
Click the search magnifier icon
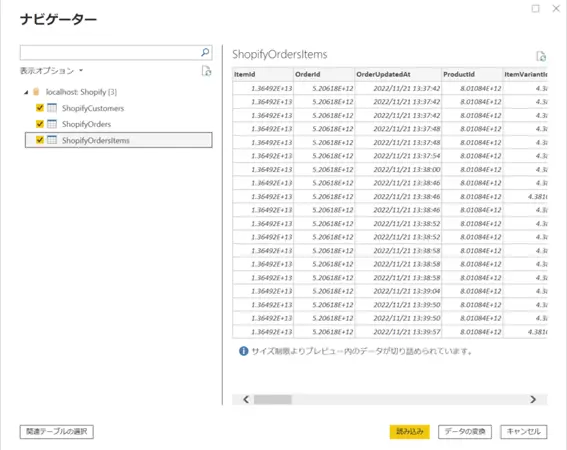205,52
